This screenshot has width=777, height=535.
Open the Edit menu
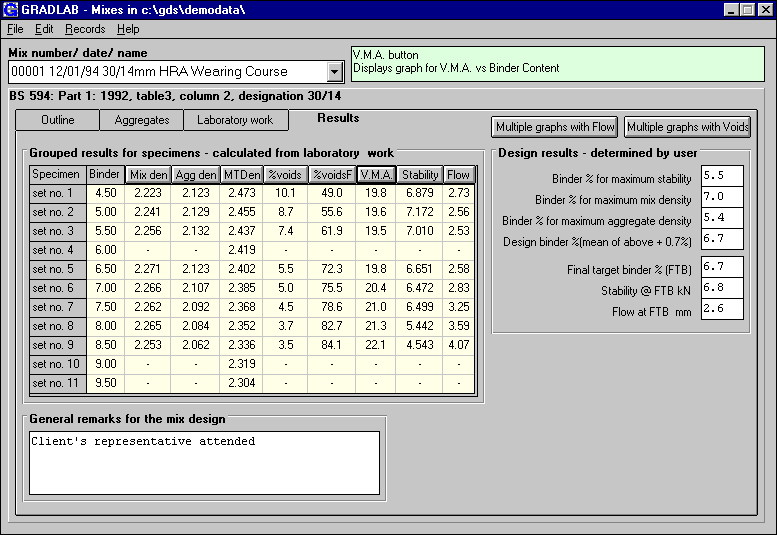click(x=44, y=29)
